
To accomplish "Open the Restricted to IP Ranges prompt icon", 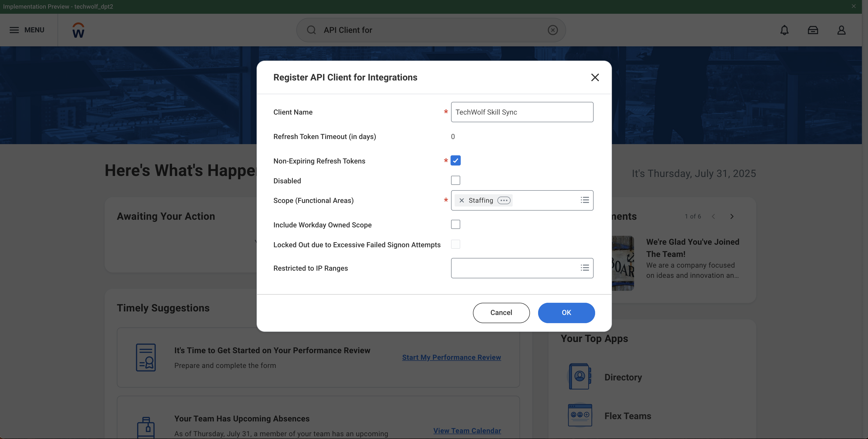I will pyautogui.click(x=585, y=268).
